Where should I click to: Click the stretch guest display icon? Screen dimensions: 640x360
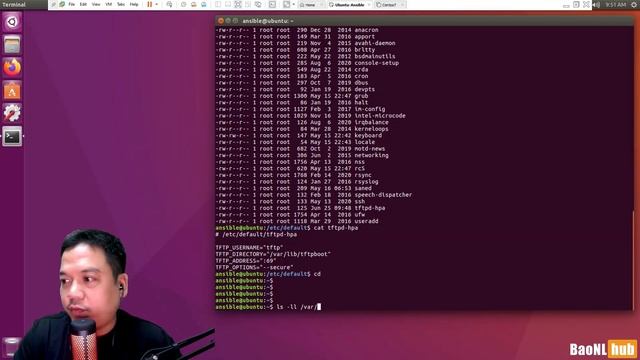(287, 4)
